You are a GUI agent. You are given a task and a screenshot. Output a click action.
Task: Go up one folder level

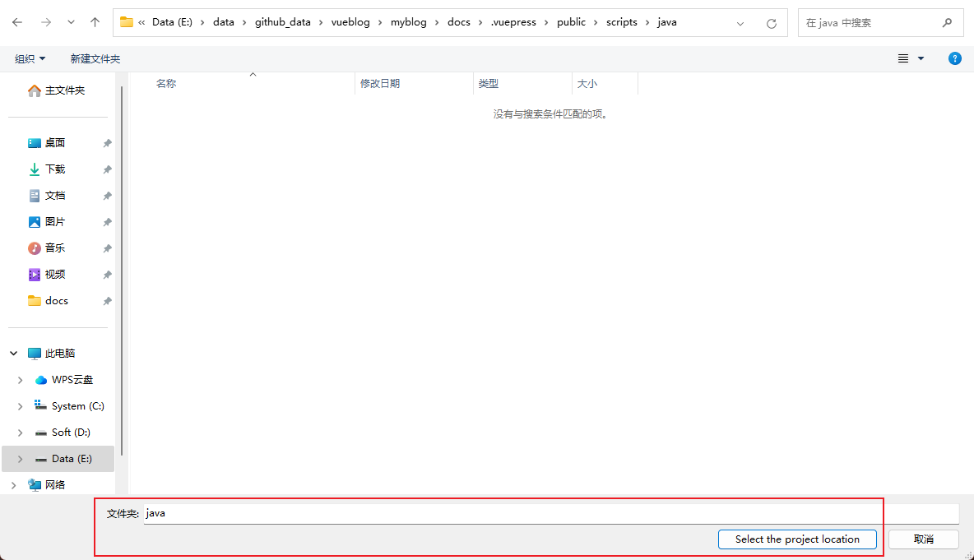tap(95, 22)
